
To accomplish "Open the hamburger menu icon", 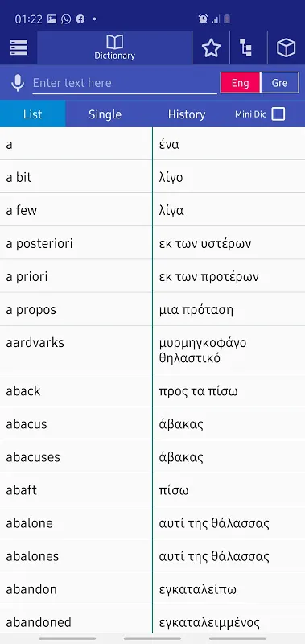I will [x=19, y=48].
